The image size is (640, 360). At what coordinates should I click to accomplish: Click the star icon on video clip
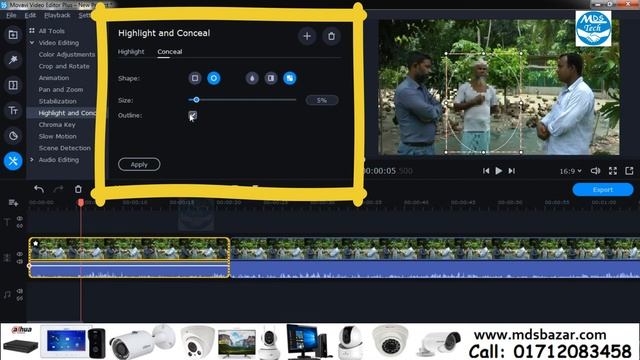tap(36, 243)
